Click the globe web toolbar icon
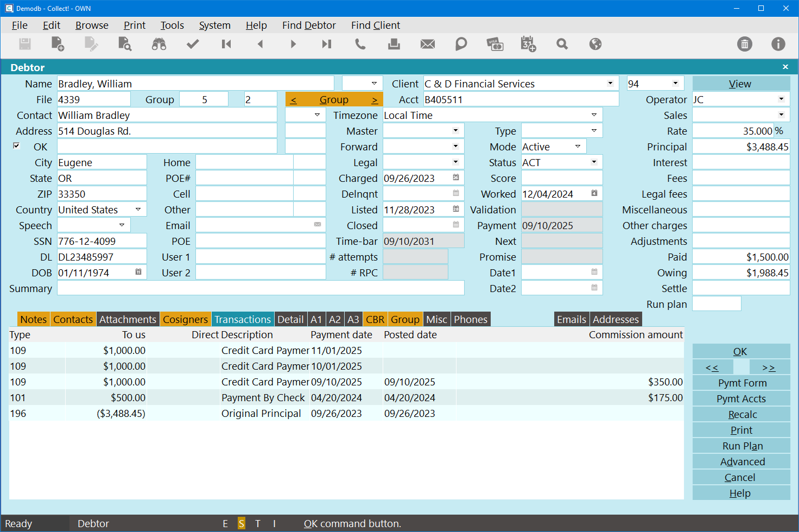 (595, 45)
